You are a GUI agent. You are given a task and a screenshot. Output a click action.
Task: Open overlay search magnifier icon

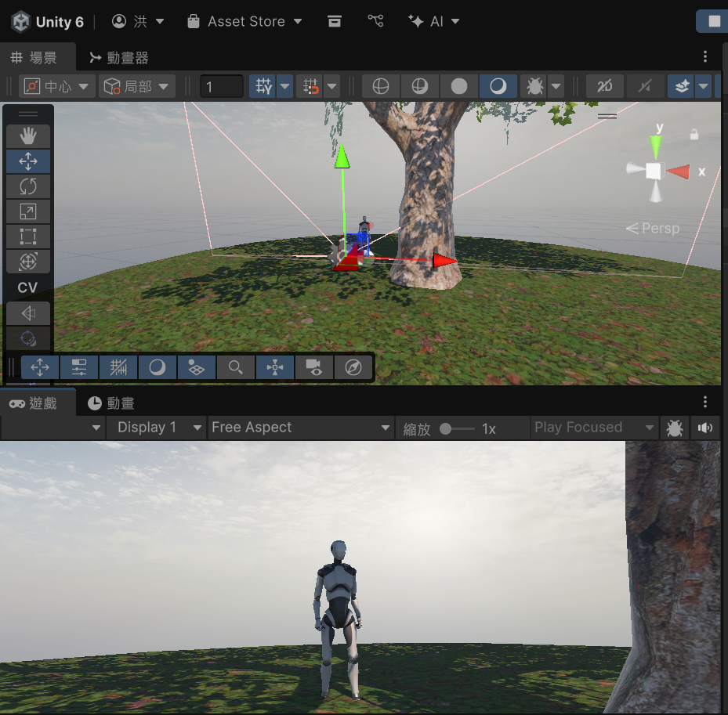click(235, 367)
